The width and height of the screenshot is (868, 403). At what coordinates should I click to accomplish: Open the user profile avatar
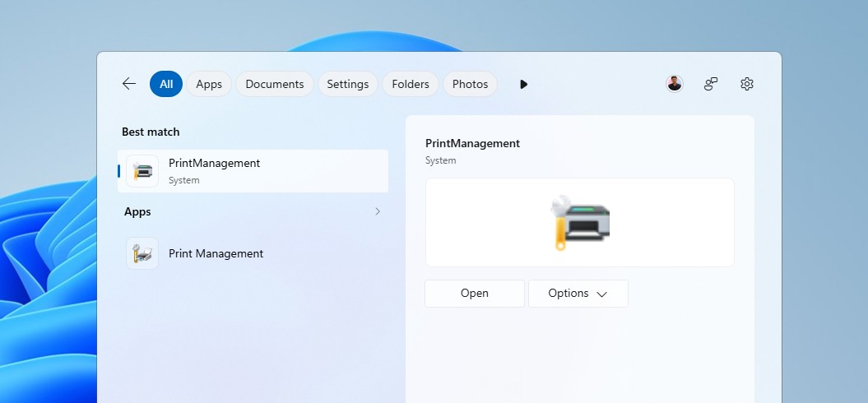click(x=675, y=84)
